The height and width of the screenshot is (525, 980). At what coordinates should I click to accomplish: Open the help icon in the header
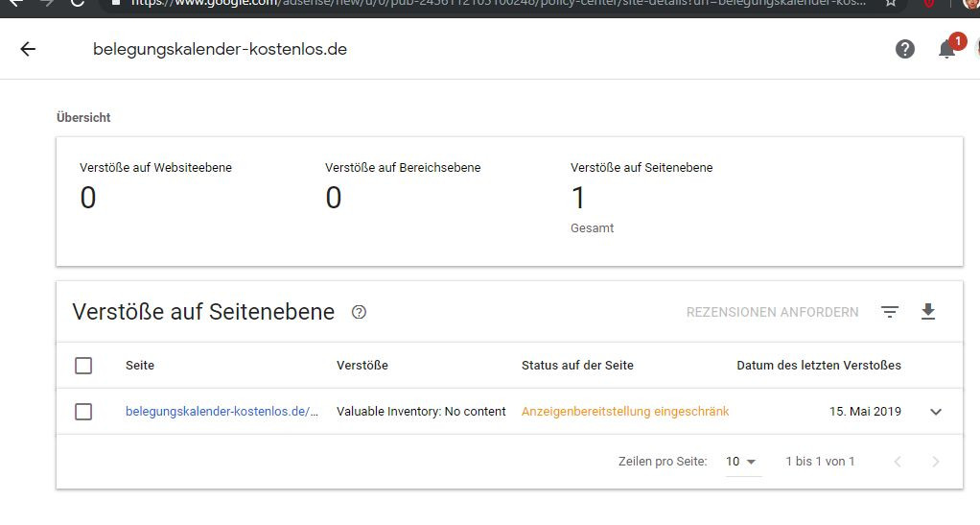904,49
